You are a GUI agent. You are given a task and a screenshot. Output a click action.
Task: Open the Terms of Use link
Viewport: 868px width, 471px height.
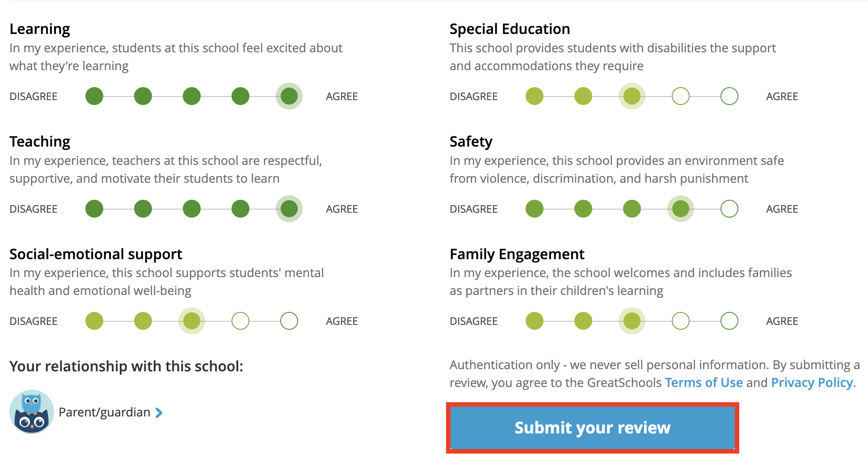point(704,383)
